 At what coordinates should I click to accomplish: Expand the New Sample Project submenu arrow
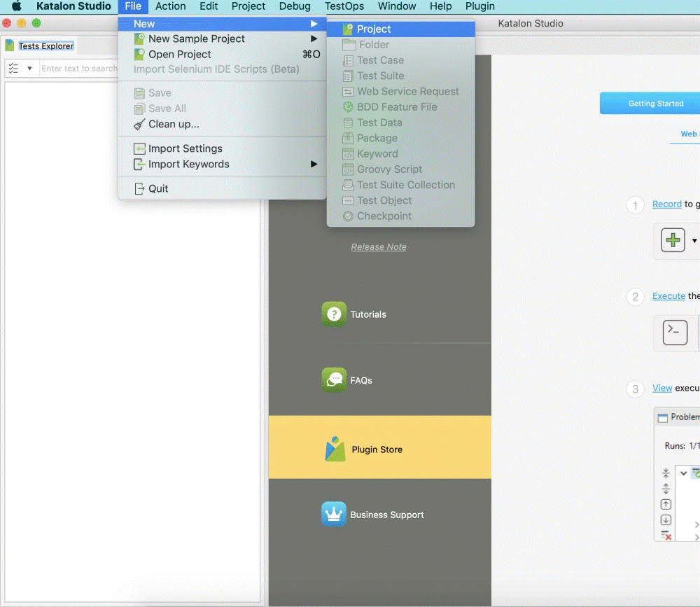pyautogui.click(x=314, y=39)
